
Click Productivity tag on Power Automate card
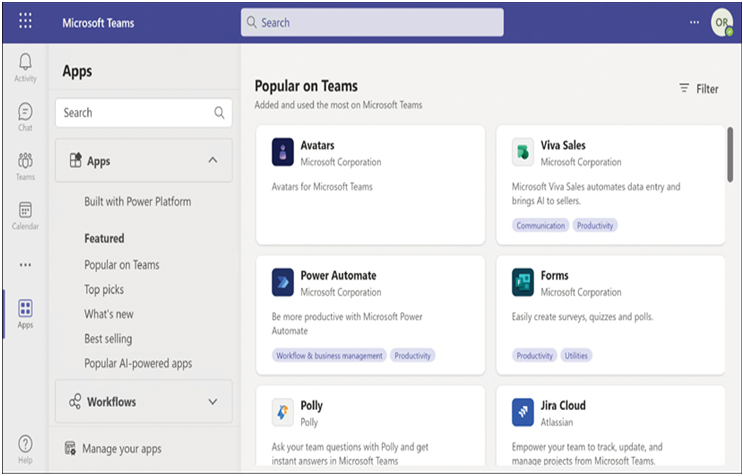(x=412, y=356)
